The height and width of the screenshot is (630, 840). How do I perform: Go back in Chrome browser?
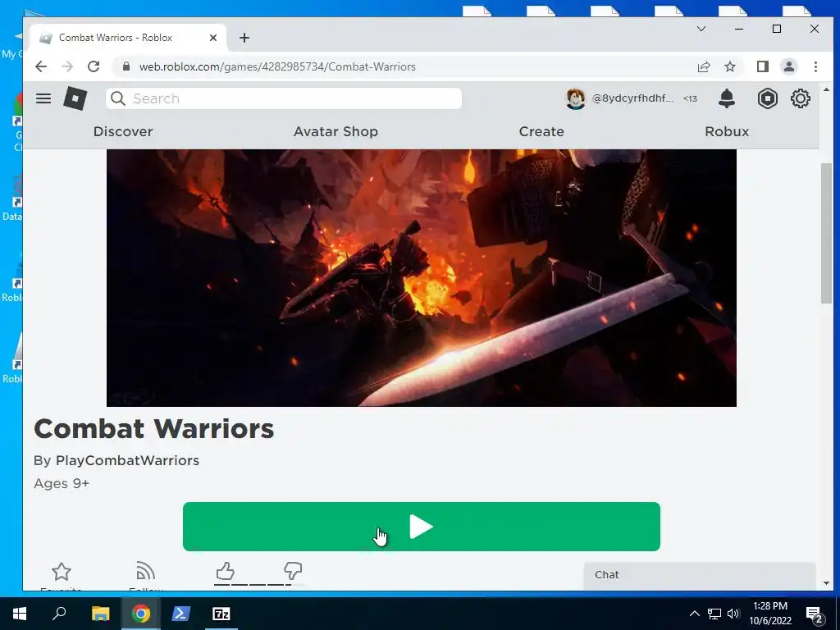point(41,66)
